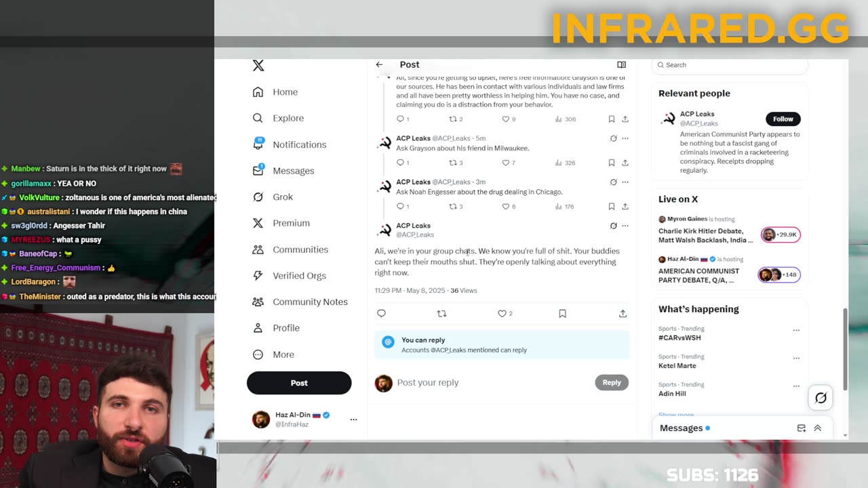
Task: Like the Chicago drug dealing tweet
Action: tap(505, 206)
